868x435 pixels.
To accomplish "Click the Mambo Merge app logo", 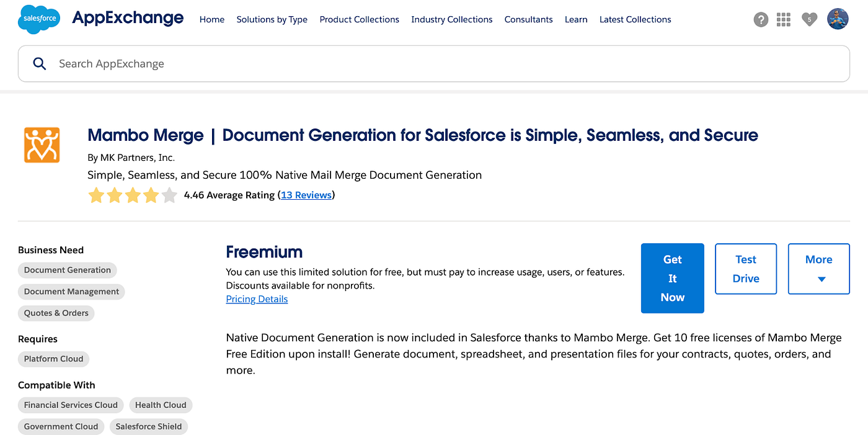I will pyautogui.click(x=42, y=145).
